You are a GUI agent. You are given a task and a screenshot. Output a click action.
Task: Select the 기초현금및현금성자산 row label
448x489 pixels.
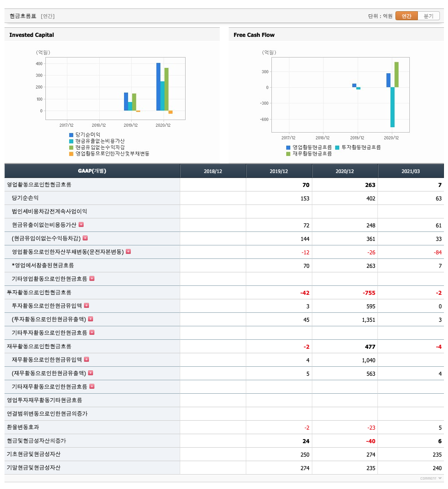click(34, 454)
